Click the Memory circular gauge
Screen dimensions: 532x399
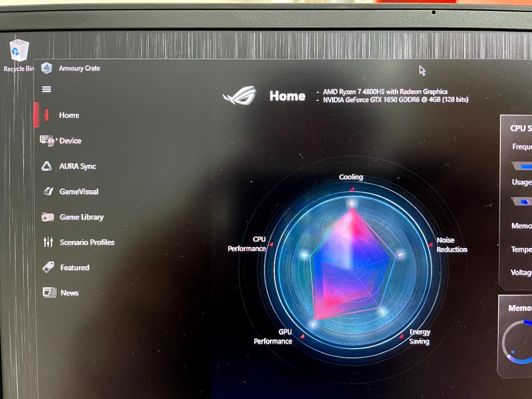click(517, 342)
